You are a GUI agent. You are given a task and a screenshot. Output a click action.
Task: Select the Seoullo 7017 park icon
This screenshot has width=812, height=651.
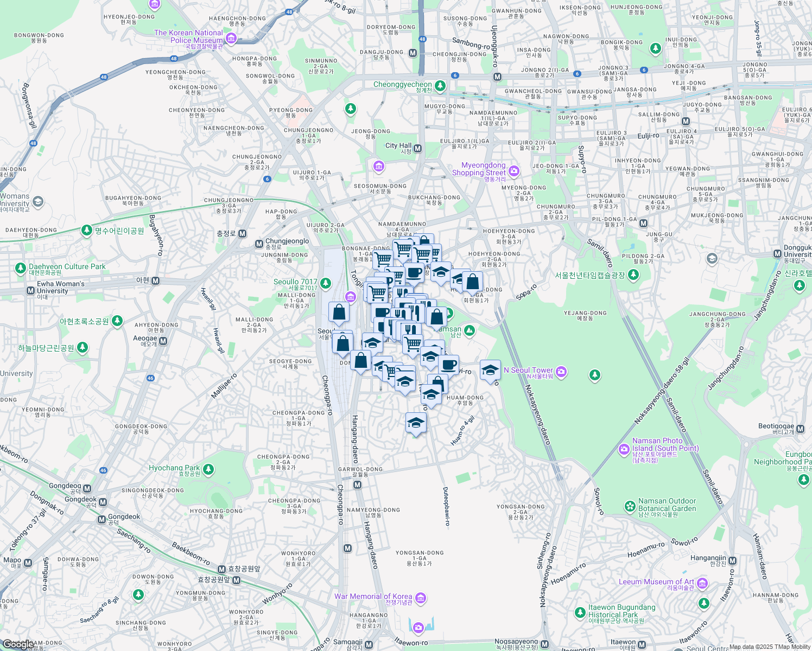[x=325, y=282]
